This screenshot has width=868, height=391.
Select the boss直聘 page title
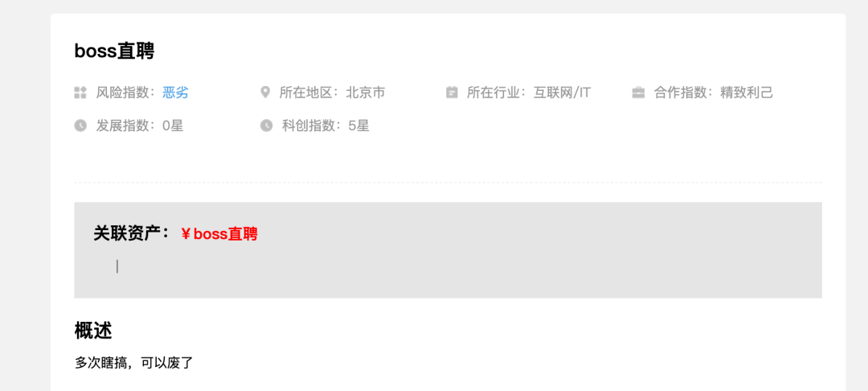(114, 51)
